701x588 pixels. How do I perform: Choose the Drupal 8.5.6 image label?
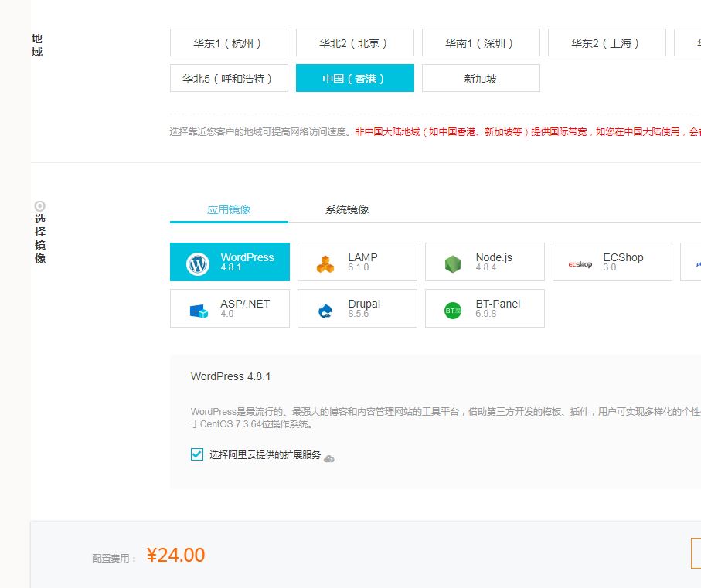click(364, 308)
